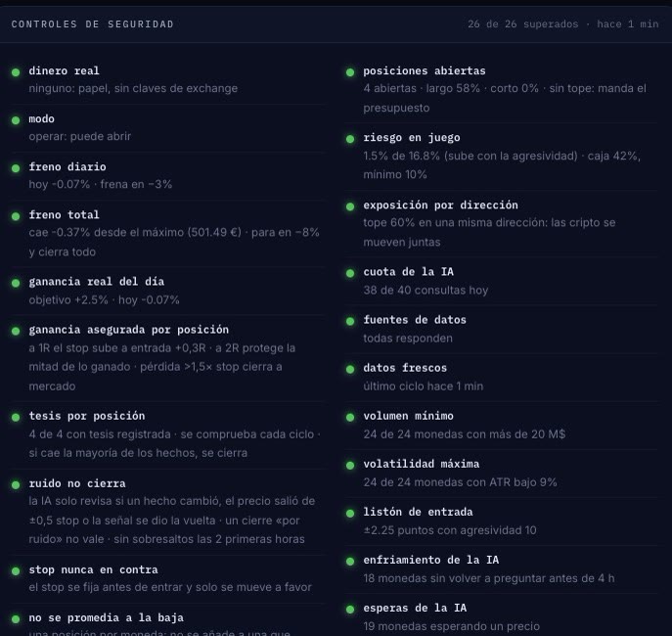
Task: Select the 'dinero real' check title
Action: 64,70
